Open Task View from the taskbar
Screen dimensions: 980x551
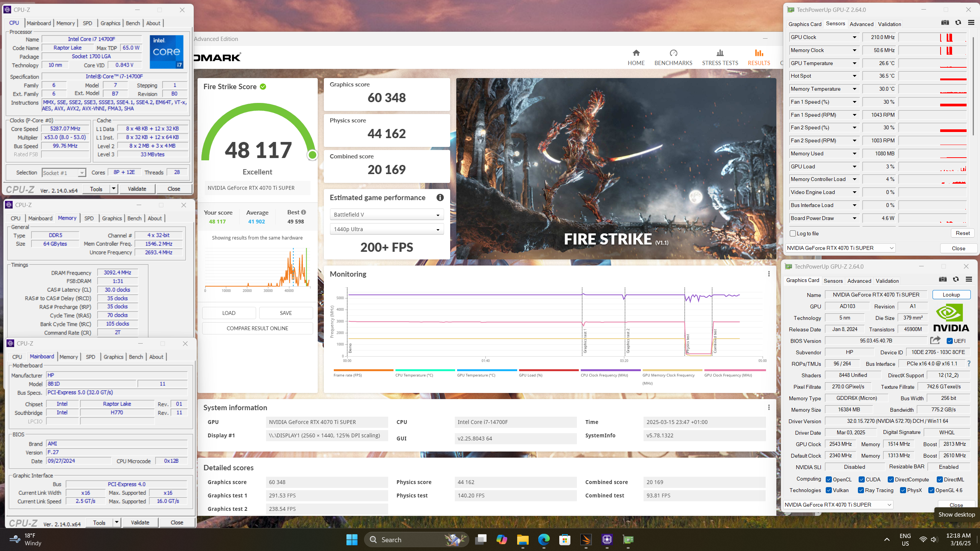481,540
